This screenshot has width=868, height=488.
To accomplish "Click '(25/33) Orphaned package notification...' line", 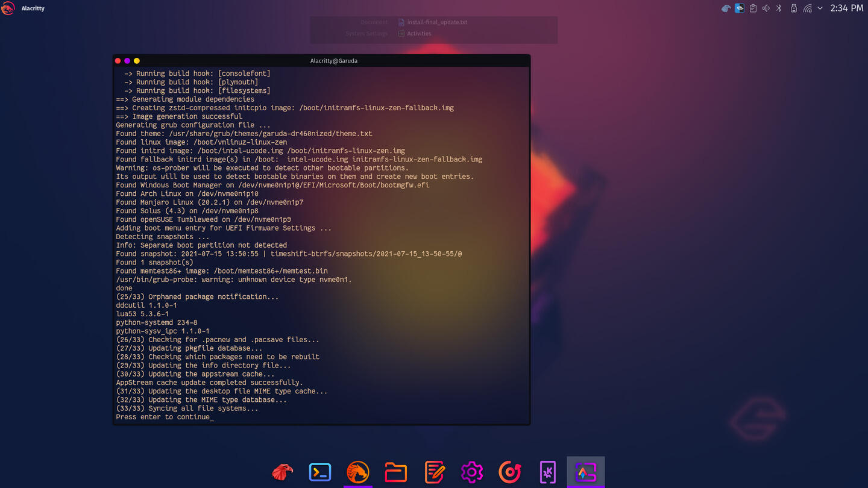I will pyautogui.click(x=197, y=297).
